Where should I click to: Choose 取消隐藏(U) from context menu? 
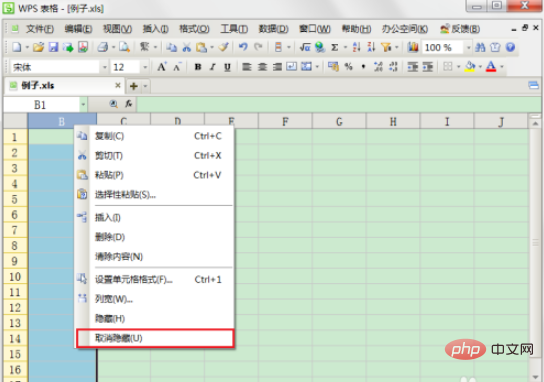tap(155, 338)
